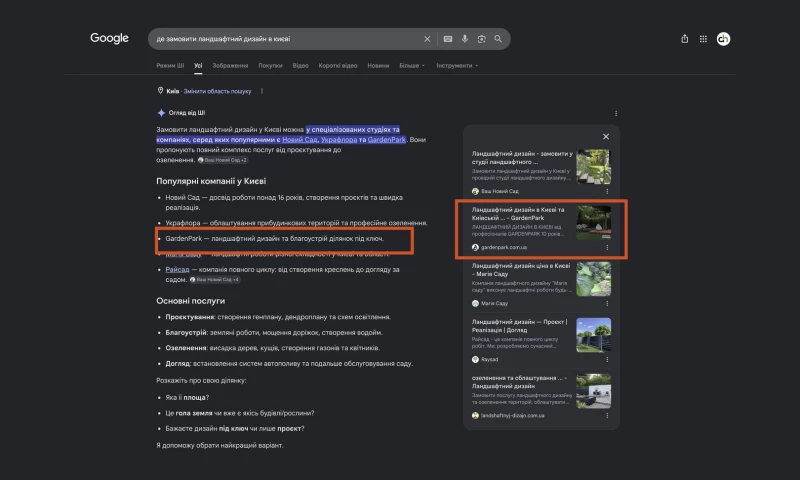Click the Raysad site favicon

coord(475,360)
